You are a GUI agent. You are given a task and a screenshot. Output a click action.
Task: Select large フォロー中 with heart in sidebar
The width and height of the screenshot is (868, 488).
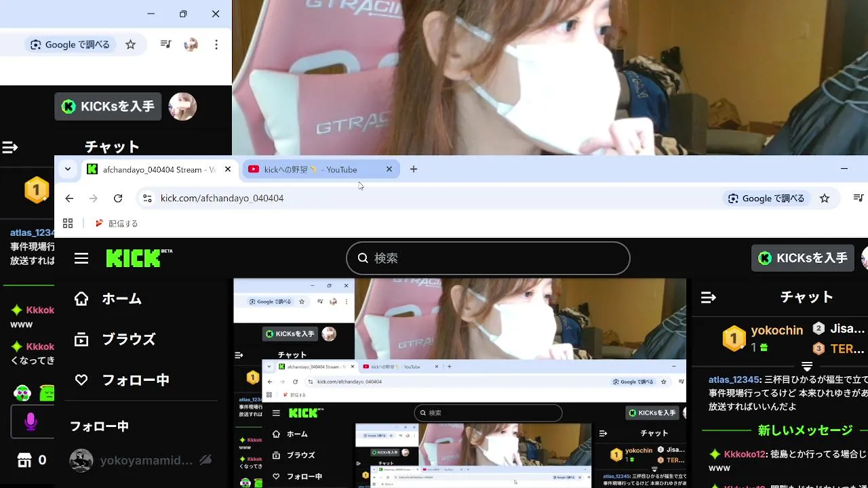click(135, 380)
